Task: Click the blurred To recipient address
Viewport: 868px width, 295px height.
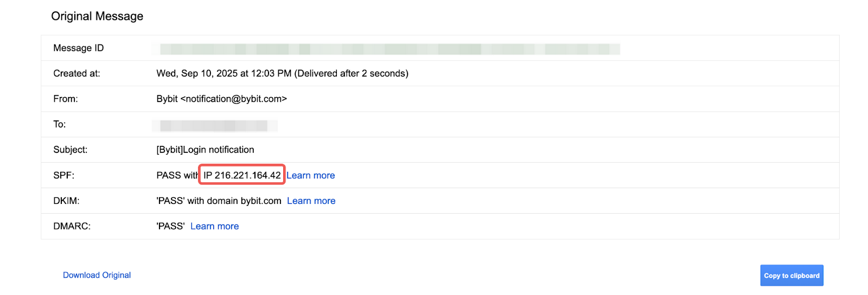Action: click(214, 126)
